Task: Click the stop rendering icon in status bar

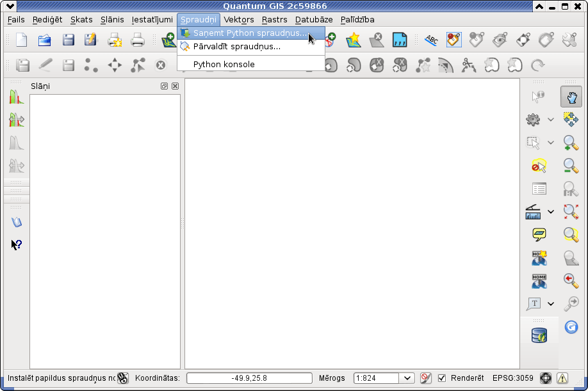Action: pyautogui.click(x=425, y=378)
